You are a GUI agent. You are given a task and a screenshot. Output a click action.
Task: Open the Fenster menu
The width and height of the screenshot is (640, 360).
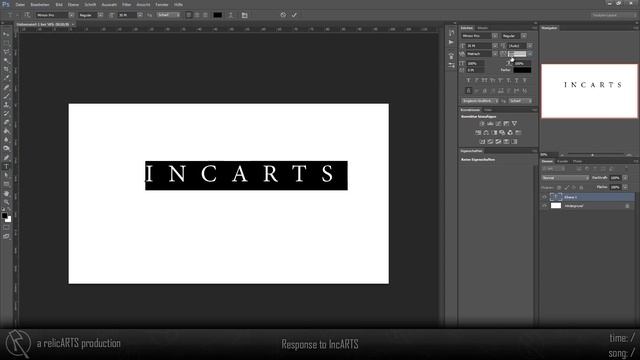coord(162,4)
